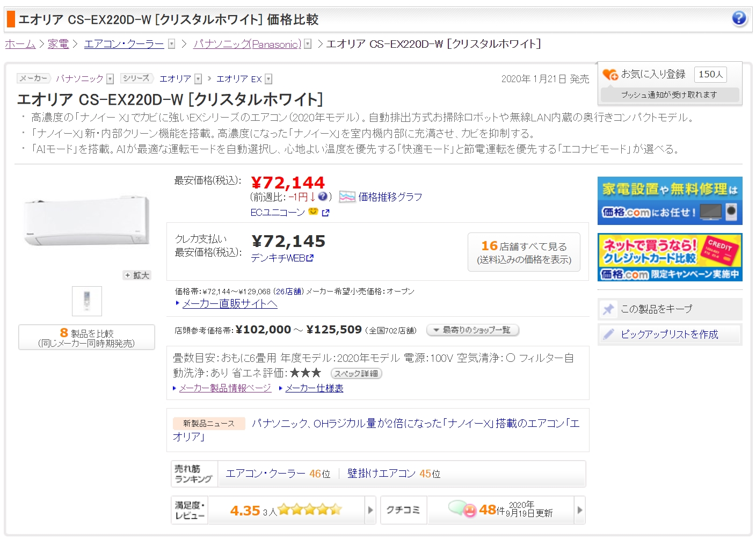This screenshot has width=756, height=538.
Task: Click 8製品を比較 button
Action: [86, 338]
